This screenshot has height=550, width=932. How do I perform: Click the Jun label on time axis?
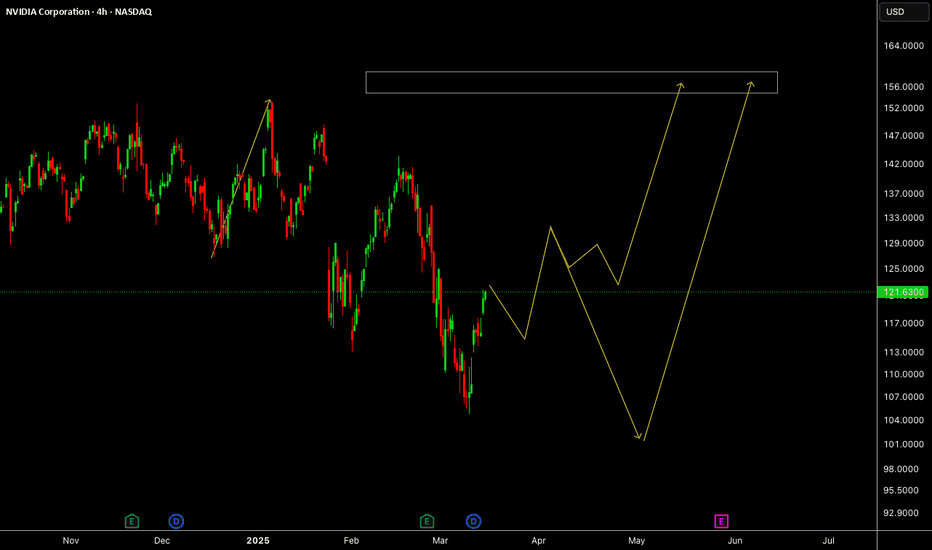tap(735, 540)
